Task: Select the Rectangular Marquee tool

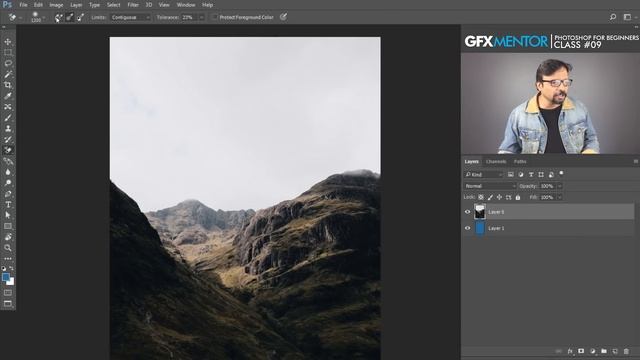Action: click(x=8, y=53)
